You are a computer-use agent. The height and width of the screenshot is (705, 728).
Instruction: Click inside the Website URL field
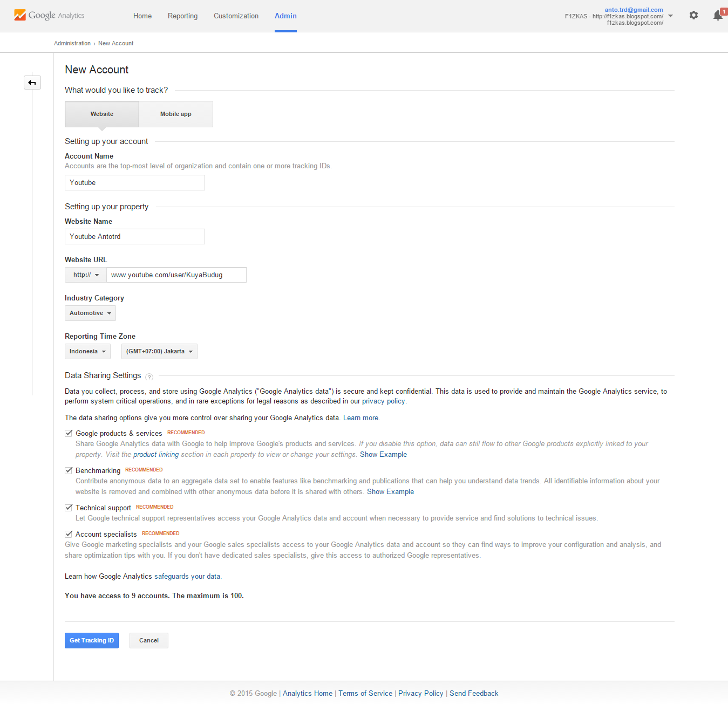[x=176, y=275]
